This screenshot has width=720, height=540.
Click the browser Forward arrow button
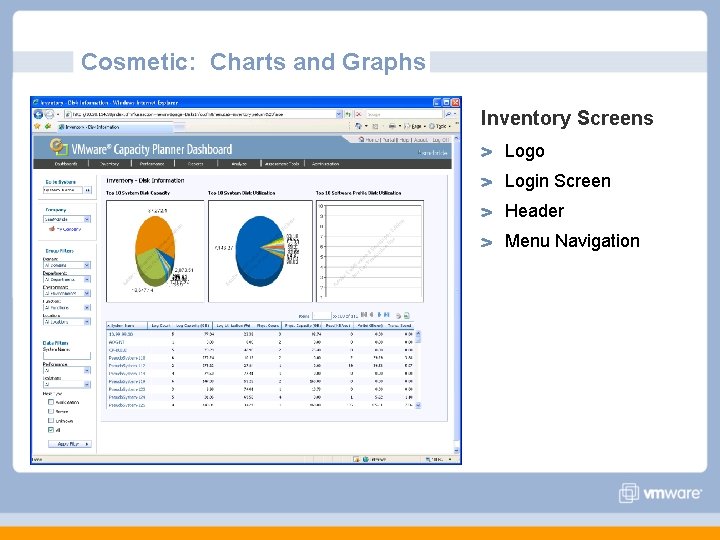50,114
